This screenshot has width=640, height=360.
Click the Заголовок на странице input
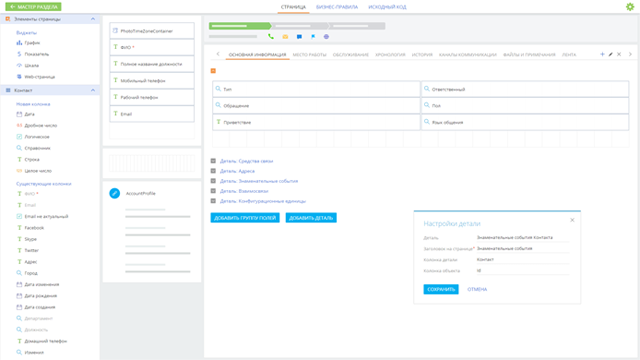(x=522, y=249)
